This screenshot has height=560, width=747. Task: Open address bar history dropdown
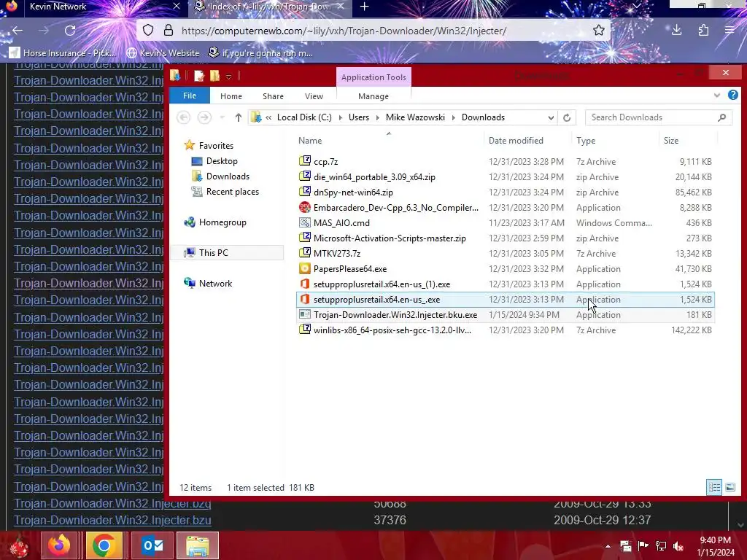pos(551,117)
